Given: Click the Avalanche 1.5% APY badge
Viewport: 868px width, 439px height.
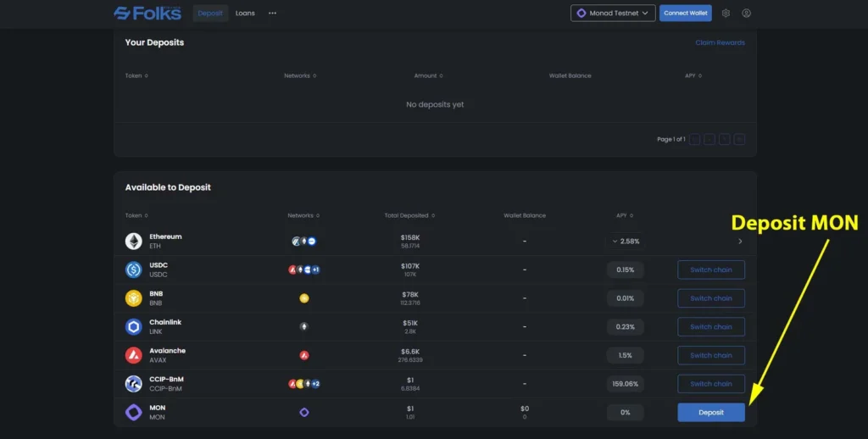Looking at the screenshot, I should [625, 355].
